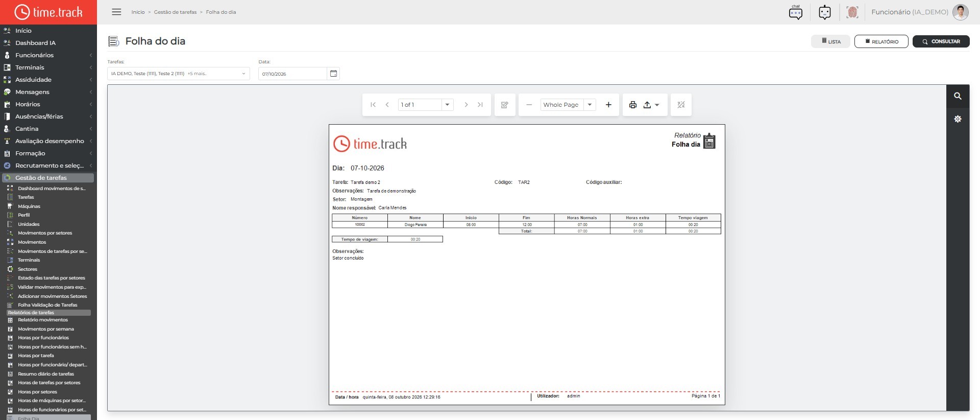Expand Cantina sidebar menu
Image resolution: width=980 pixels, height=420 pixels.
(x=48, y=129)
